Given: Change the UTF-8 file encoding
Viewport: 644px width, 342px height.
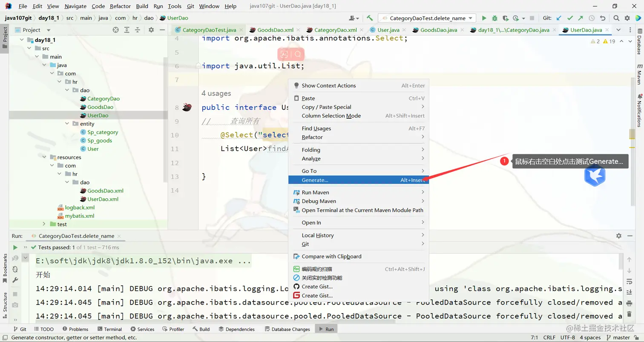Looking at the screenshot, I should (567, 338).
